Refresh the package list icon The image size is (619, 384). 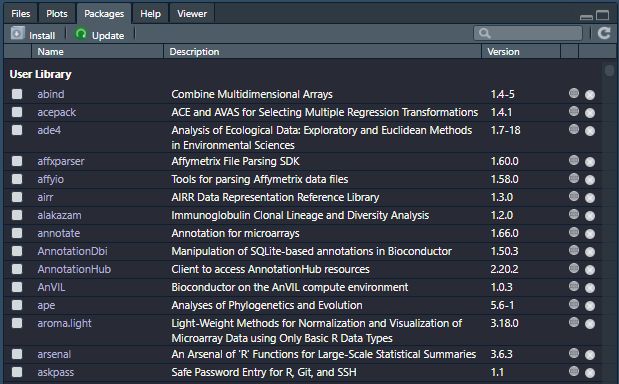coord(604,34)
